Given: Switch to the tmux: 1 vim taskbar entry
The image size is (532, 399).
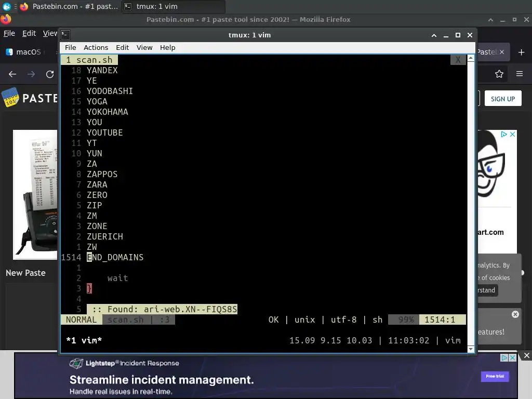Looking at the screenshot, I should click(x=173, y=6).
